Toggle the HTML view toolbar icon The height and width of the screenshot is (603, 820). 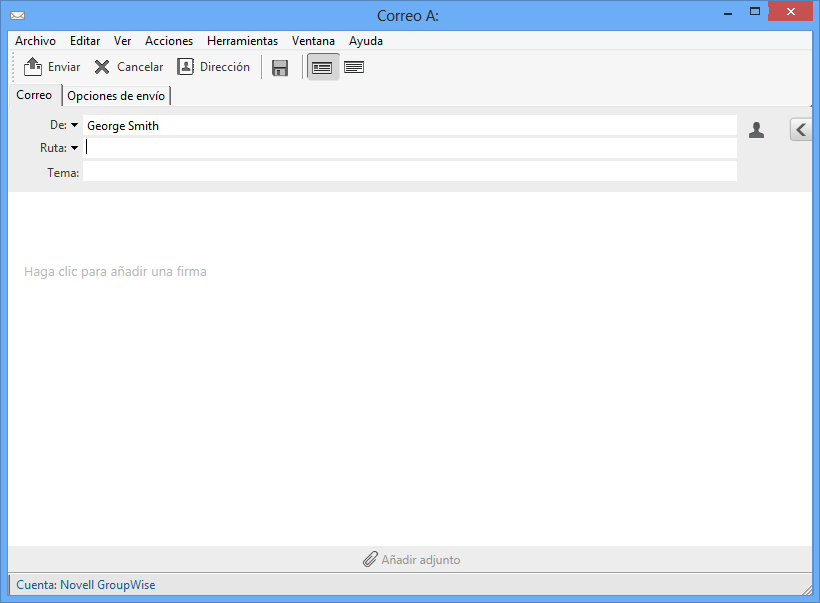point(322,67)
